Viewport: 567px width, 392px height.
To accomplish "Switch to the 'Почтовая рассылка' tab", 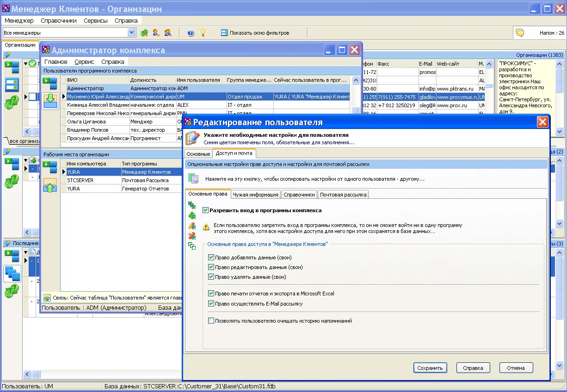I will pyautogui.click(x=343, y=195).
